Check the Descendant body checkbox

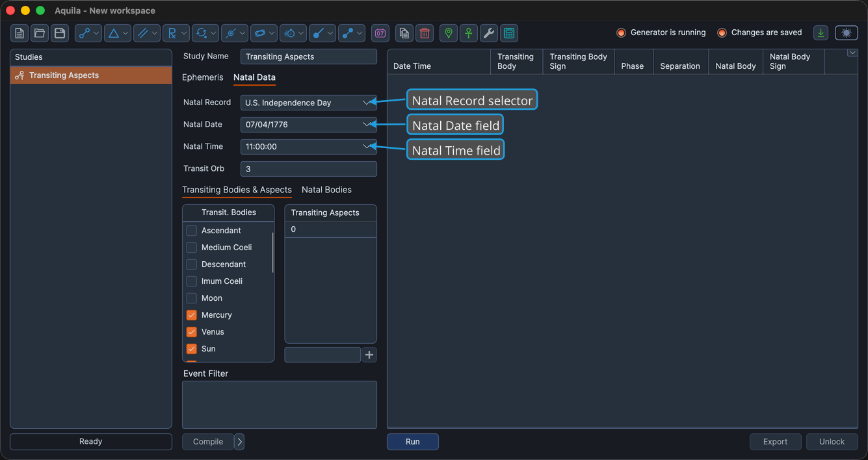(x=192, y=264)
